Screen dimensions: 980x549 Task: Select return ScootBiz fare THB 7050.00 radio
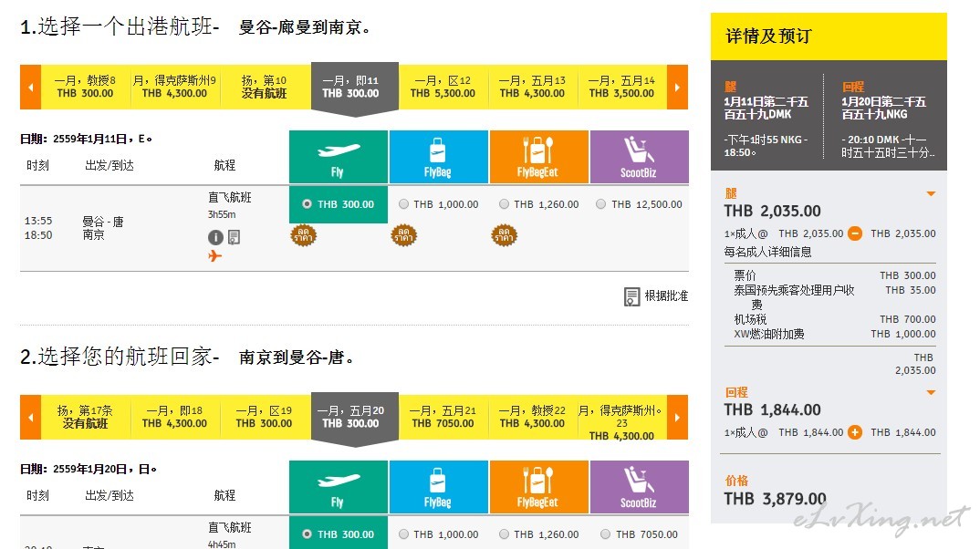tap(605, 534)
